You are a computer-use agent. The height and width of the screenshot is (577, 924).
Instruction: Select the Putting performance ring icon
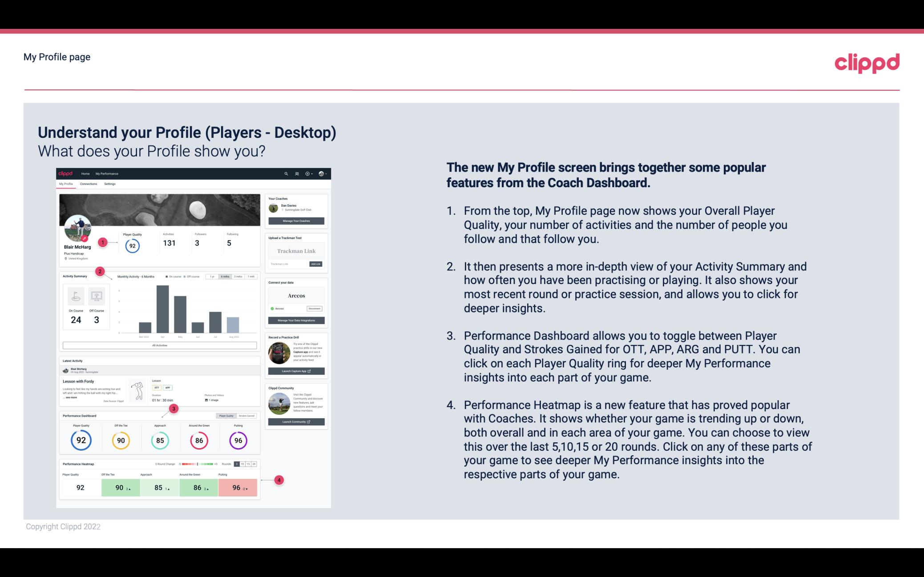coord(238,440)
